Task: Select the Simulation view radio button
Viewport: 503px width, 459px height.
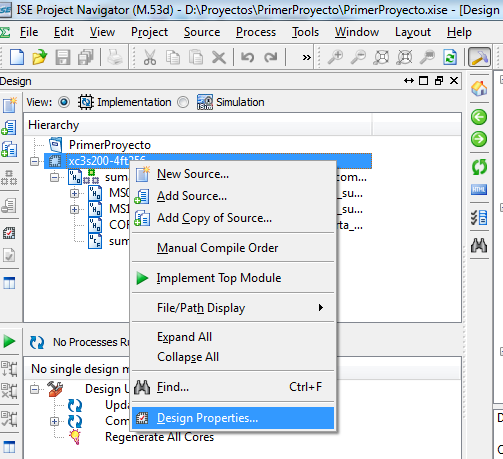Action: [183, 102]
